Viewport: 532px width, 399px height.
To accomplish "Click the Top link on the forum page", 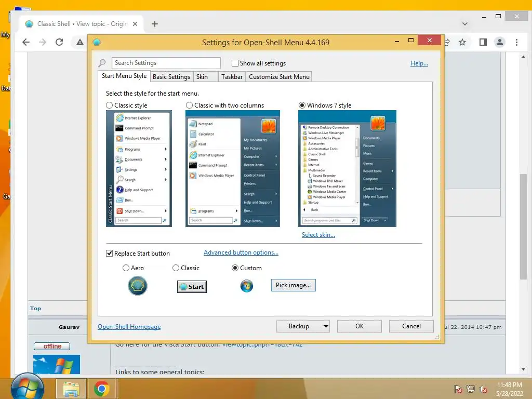I will [x=36, y=309].
